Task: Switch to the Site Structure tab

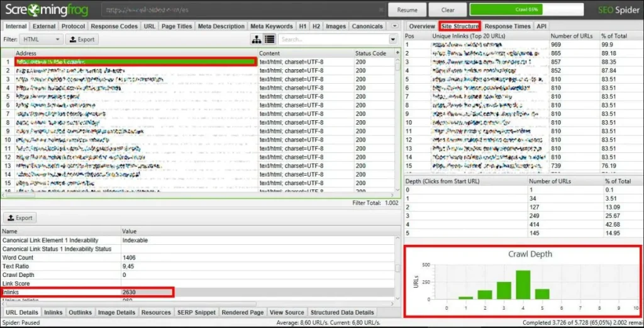Action: point(460,26)
